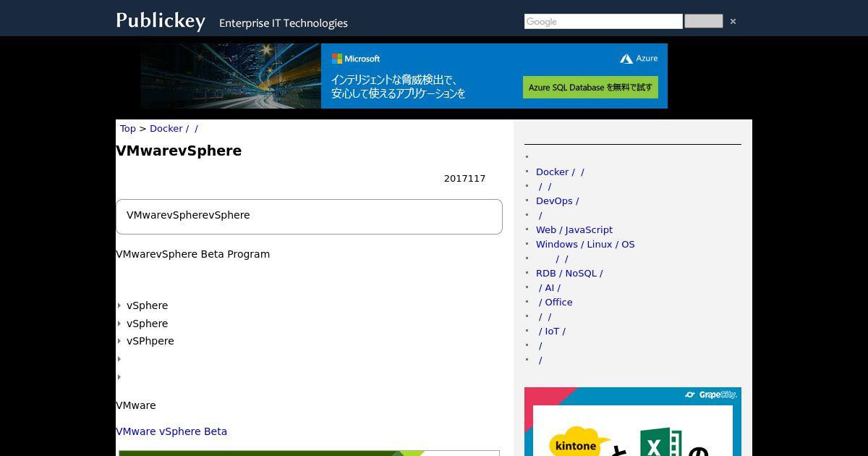The image size is (868, 456).
Task: Click the GrapeCity logo in the ad
Action: (711, 394)
